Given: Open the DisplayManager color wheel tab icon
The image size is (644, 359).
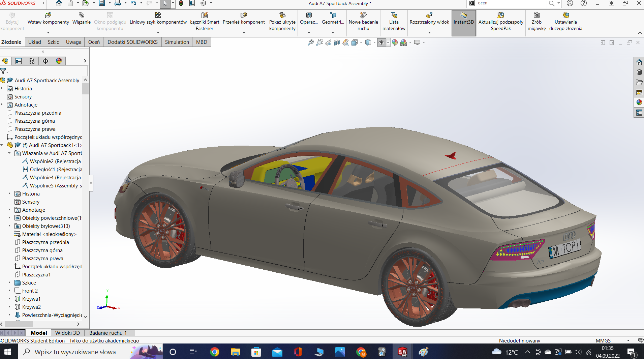Looking at the screenshot, I should (x=59, y=61).
